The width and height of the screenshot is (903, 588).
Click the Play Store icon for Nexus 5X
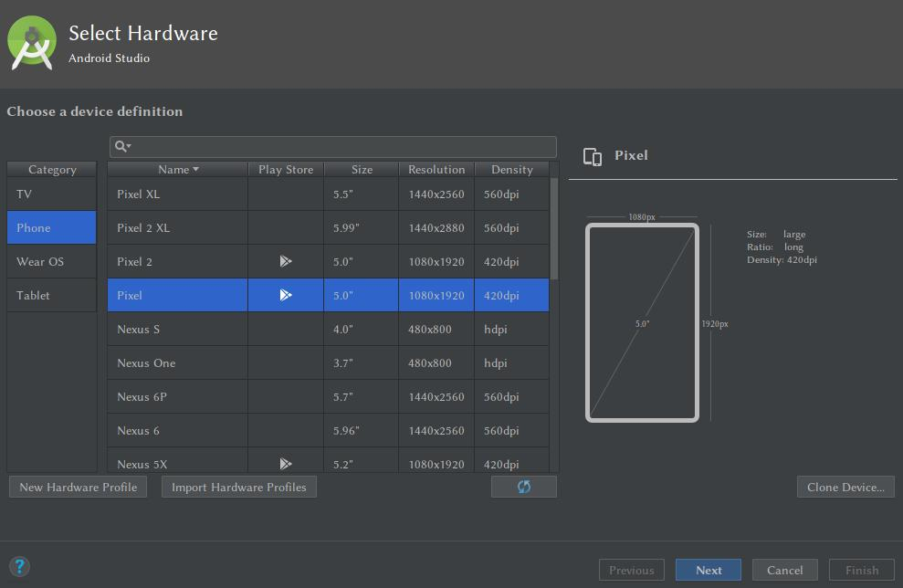[x=285, y=464]
